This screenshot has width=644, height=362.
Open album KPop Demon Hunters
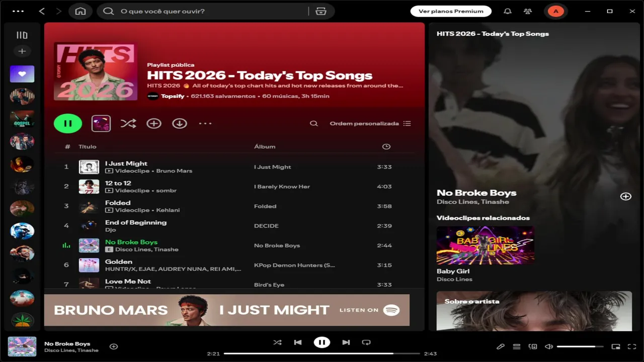[294, 265]
